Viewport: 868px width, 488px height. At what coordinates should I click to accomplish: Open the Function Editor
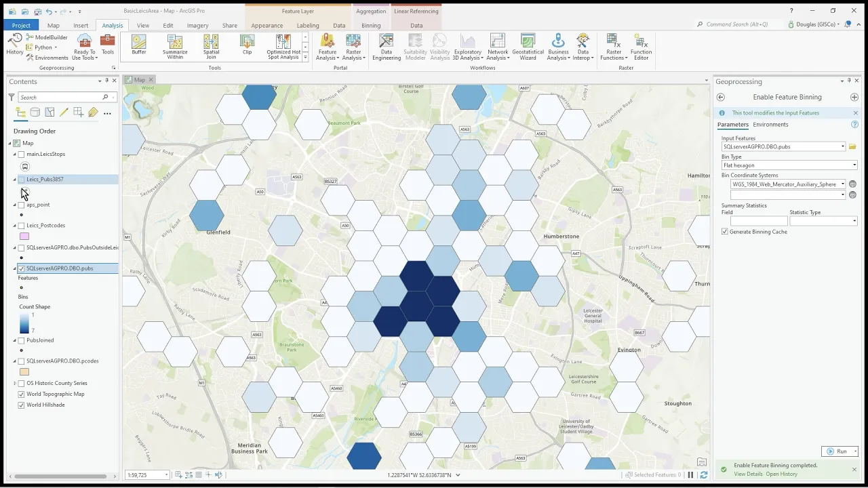pos(641,47)
